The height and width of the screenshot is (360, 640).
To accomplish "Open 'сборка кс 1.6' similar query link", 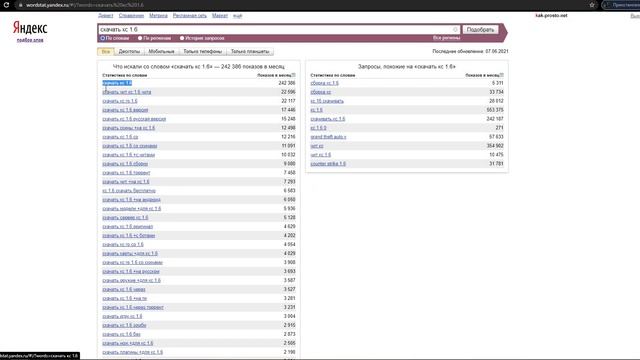I will coord(324,83).
